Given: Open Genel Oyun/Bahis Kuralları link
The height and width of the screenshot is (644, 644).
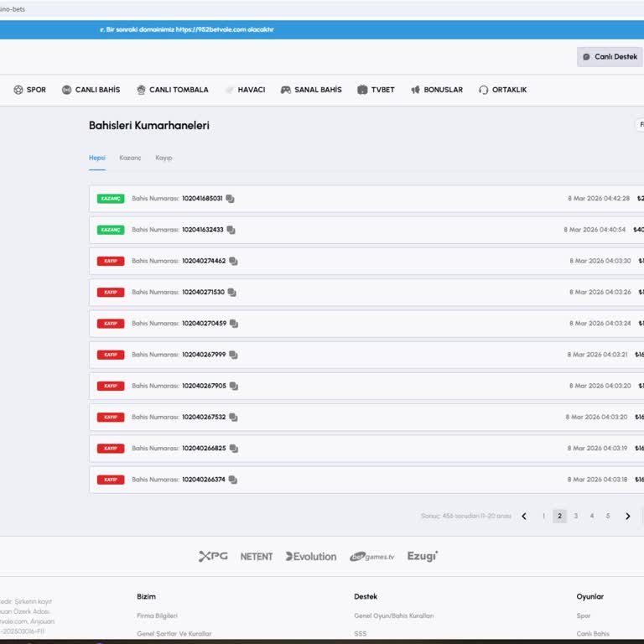Looking at the screenshot, I should pyautogui.click(x=393, y=615).
